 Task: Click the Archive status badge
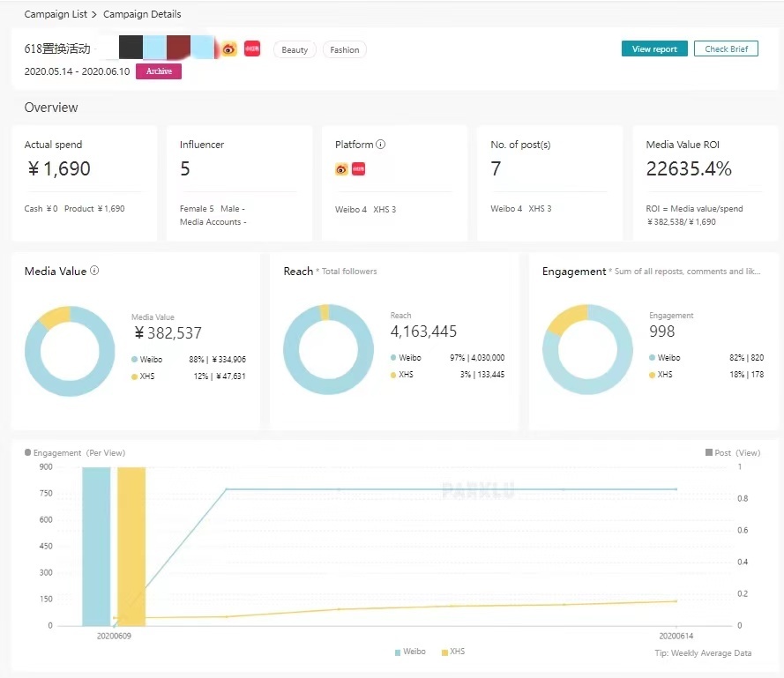pyautogui.click(x=159, y=71)
